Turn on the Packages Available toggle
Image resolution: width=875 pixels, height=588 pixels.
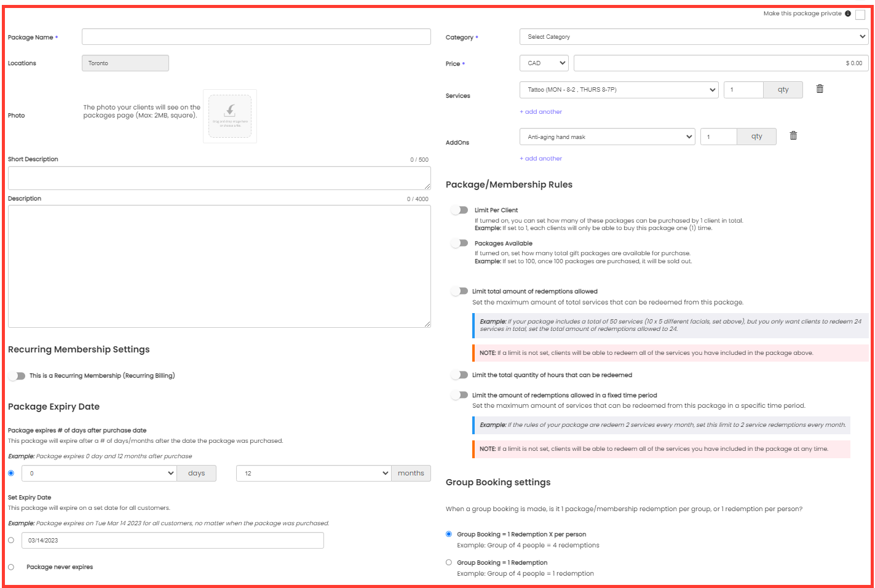[460, 244]
